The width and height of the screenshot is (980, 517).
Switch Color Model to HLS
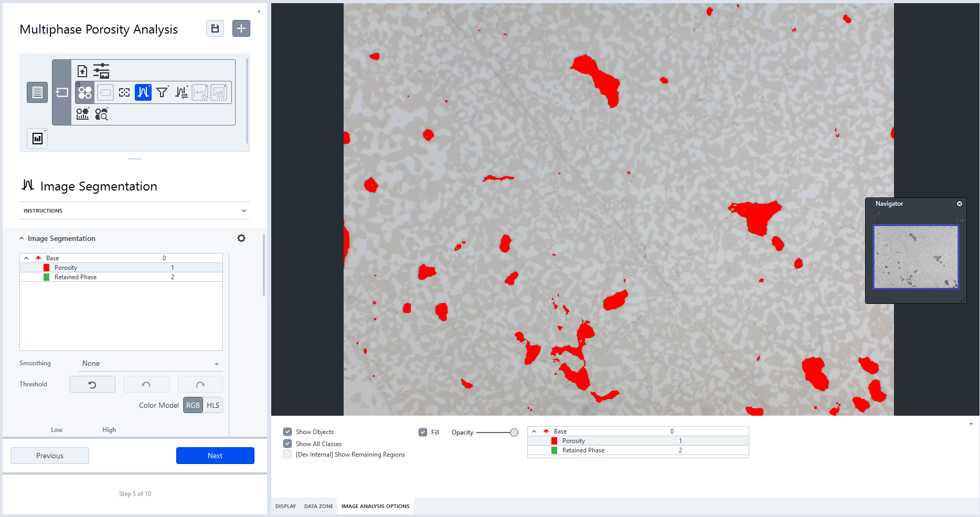tap(213, 405)
